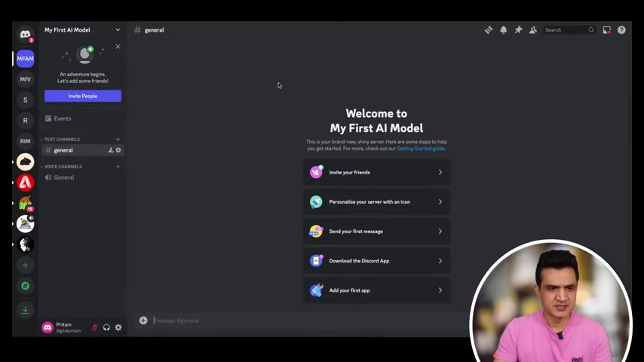
Task: Open the Help question mark icon
Action: tap(621, 30)
